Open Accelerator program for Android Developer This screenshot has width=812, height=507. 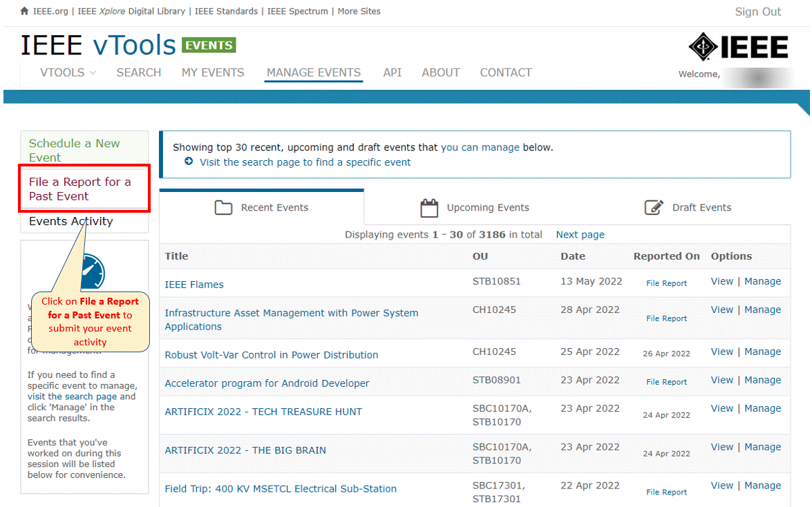click(x=267, y=383)
